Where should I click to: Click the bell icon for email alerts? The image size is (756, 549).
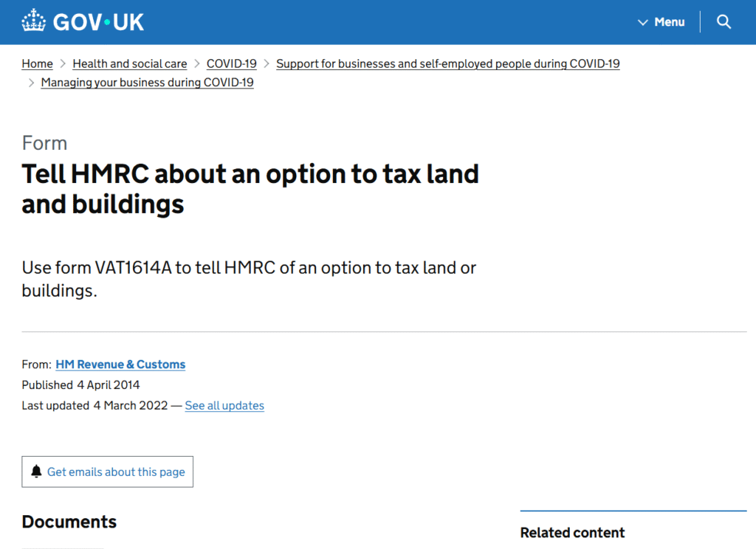click(x=37, y=472)
